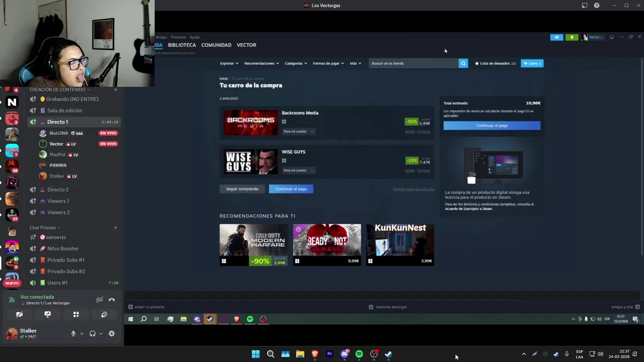Add channel to Chat Privado category
This screenshot has width=644, height=362.
pyautogui.click(x=115, y=227)
